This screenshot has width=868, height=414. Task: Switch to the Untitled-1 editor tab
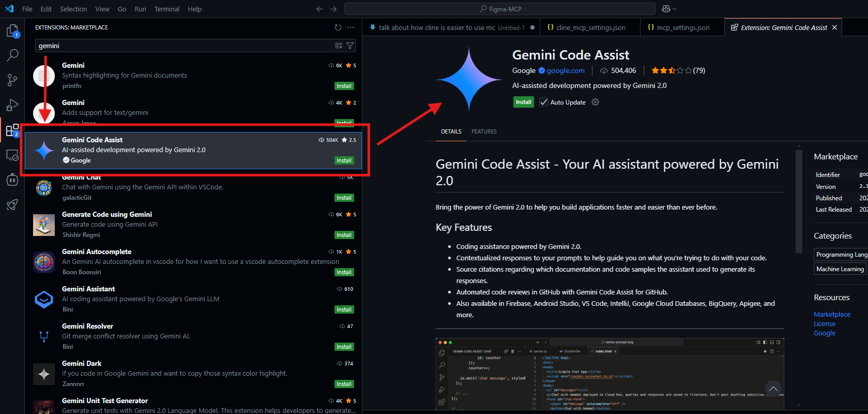click(x=451, y=27)
